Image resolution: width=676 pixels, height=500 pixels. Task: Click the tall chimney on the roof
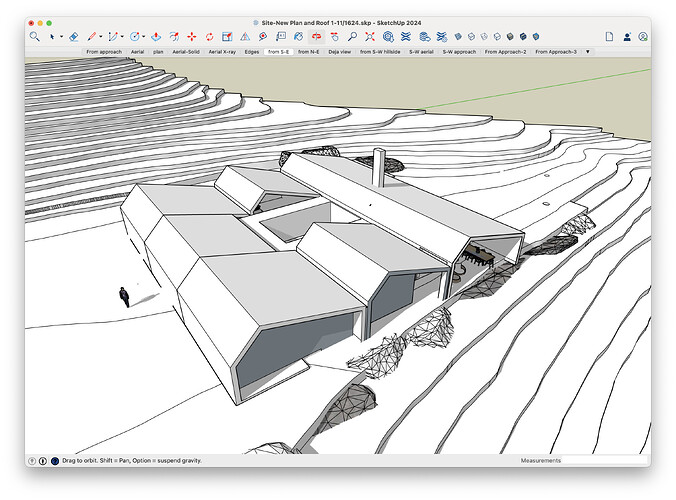[379, 167]
